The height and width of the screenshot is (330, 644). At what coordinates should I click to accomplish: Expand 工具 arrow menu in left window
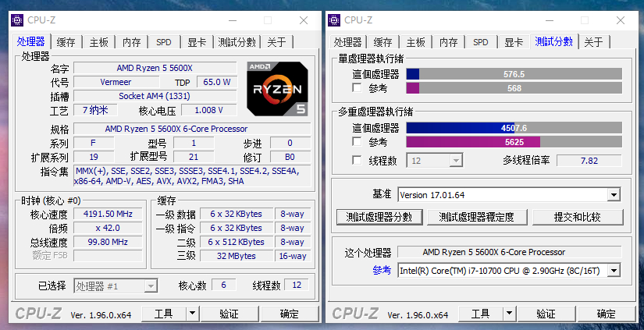[192, 314]
